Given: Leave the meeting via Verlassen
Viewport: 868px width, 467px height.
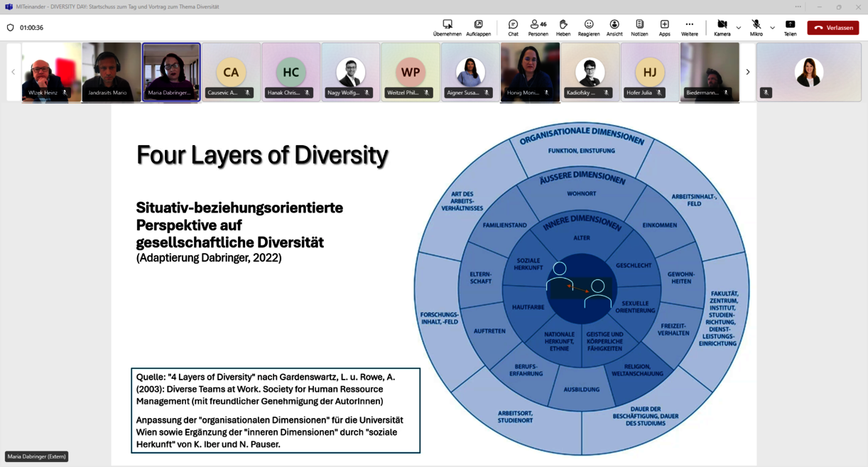Looking at the screenshot, I should (832, 27).
